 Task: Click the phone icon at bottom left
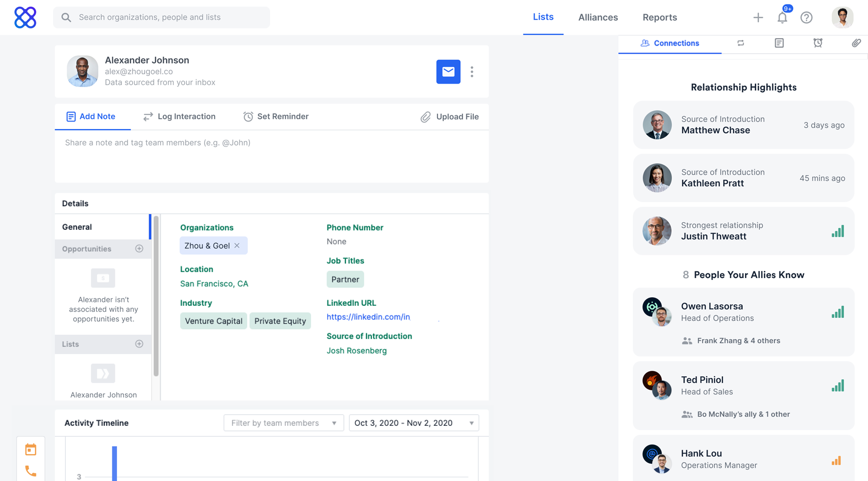[x=31, y=471]
